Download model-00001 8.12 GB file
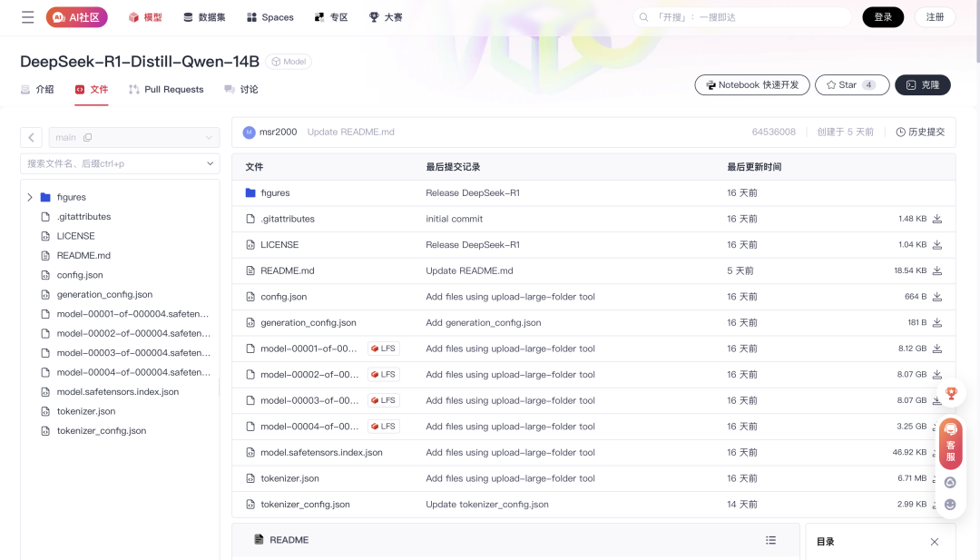Viewport: 980px width, 560px height. (x=936, y=349)
